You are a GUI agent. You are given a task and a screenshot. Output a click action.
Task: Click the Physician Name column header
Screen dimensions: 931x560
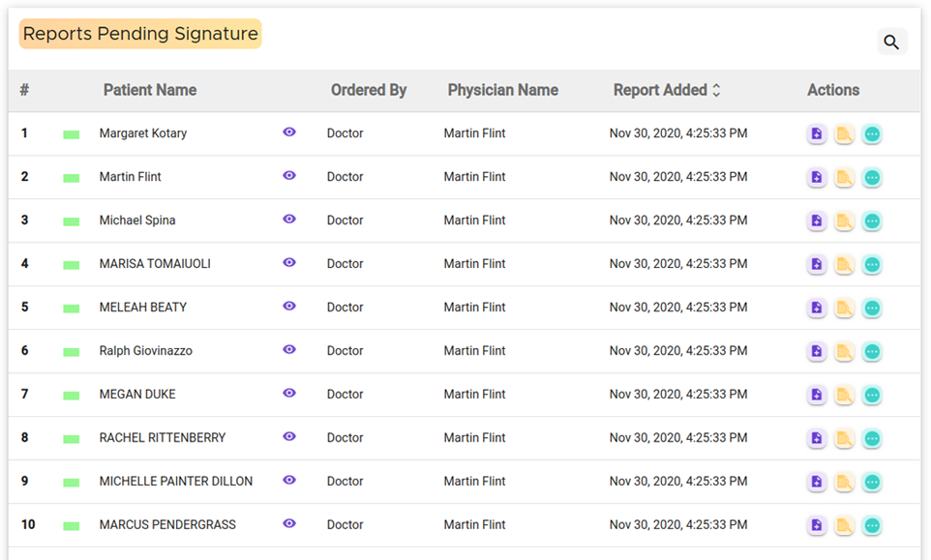(x=502, y=90)
